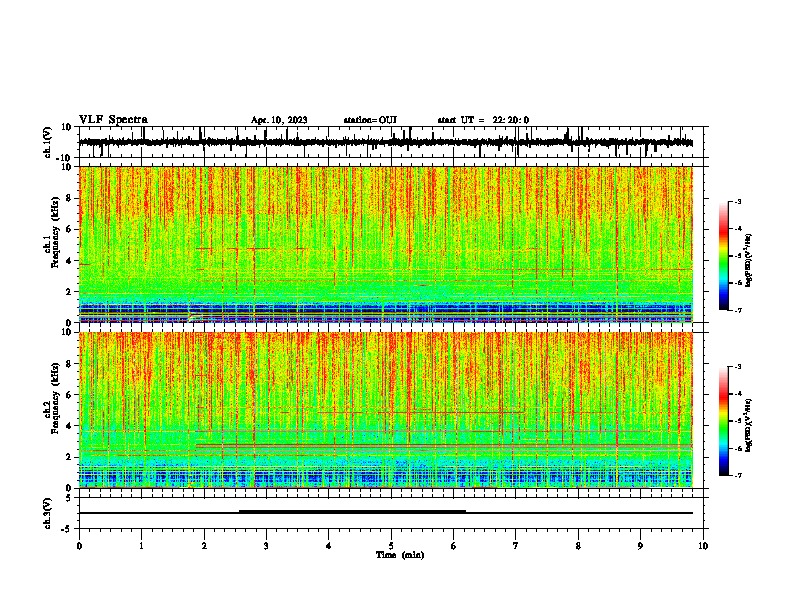Click the thick ch.3 signal bar segment
Viewport: 792px width, 612px height.
[x=352, y=512]
